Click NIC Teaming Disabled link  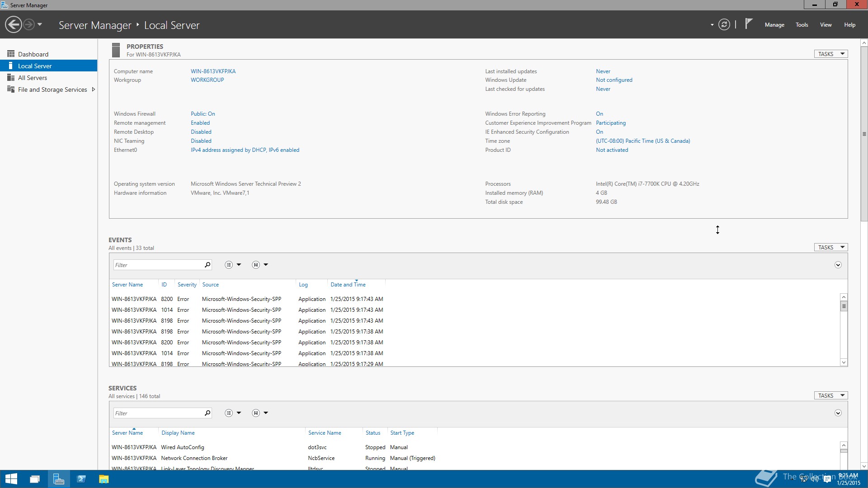pos(201,141)
